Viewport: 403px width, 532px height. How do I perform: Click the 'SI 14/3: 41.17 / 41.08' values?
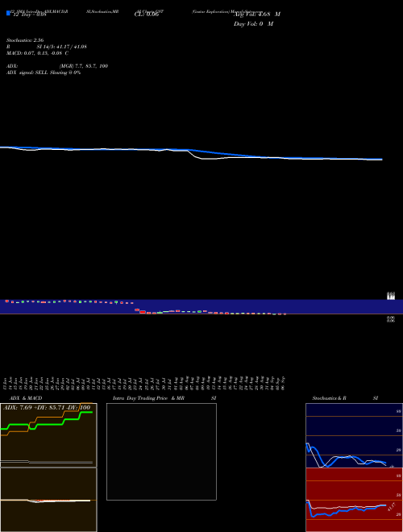[61, 47]
